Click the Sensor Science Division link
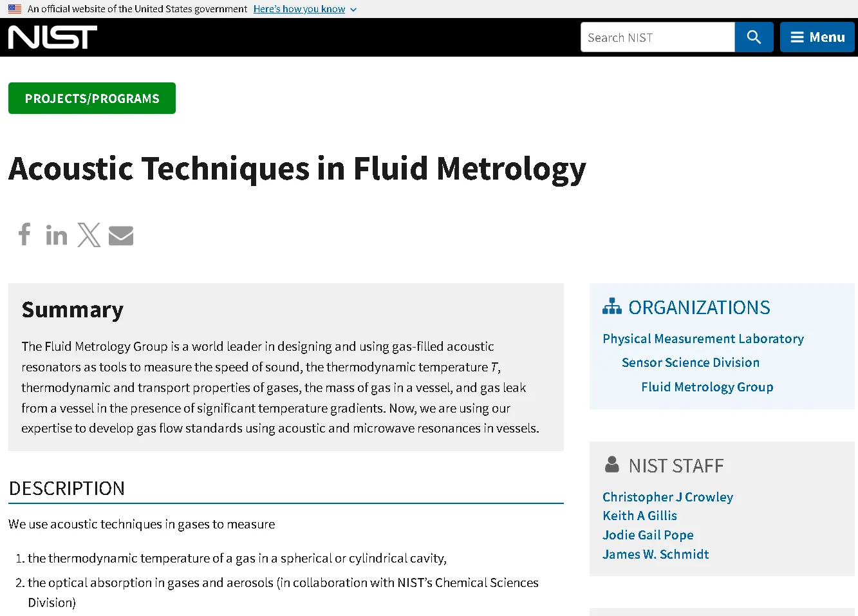858x616 pixels. (x=690, y=362)
